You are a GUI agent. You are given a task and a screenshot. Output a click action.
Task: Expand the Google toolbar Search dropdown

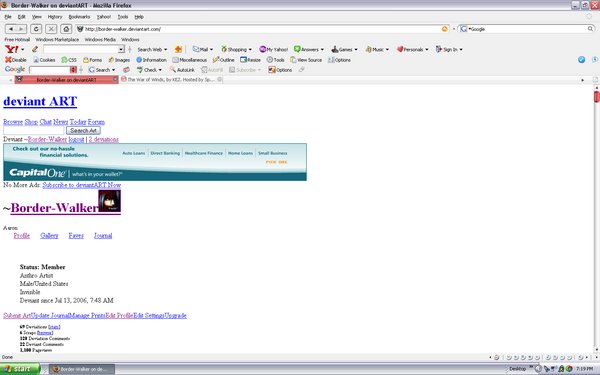113,70
